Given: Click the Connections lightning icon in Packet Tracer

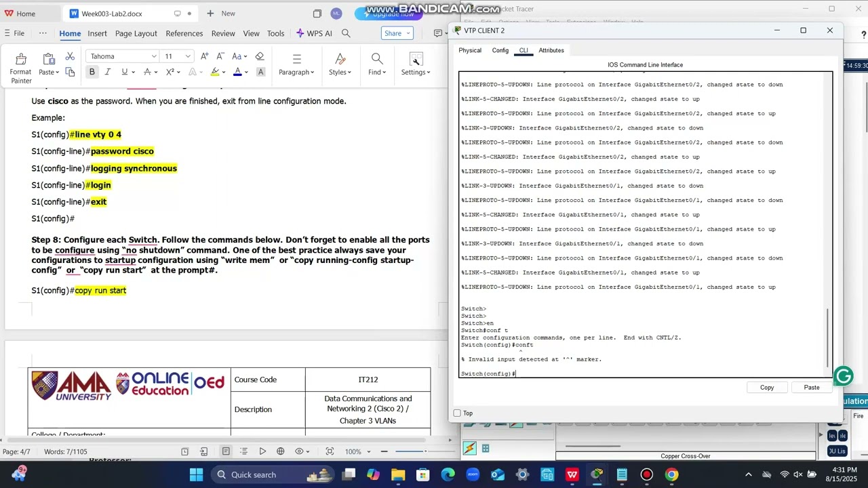Looking at the screenshot, I should [x=469, y=448].
